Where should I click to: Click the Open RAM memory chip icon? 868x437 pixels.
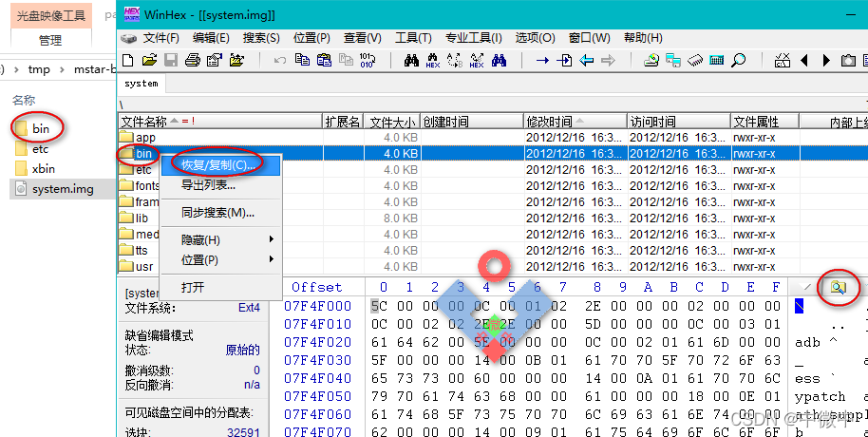point(695,60)
